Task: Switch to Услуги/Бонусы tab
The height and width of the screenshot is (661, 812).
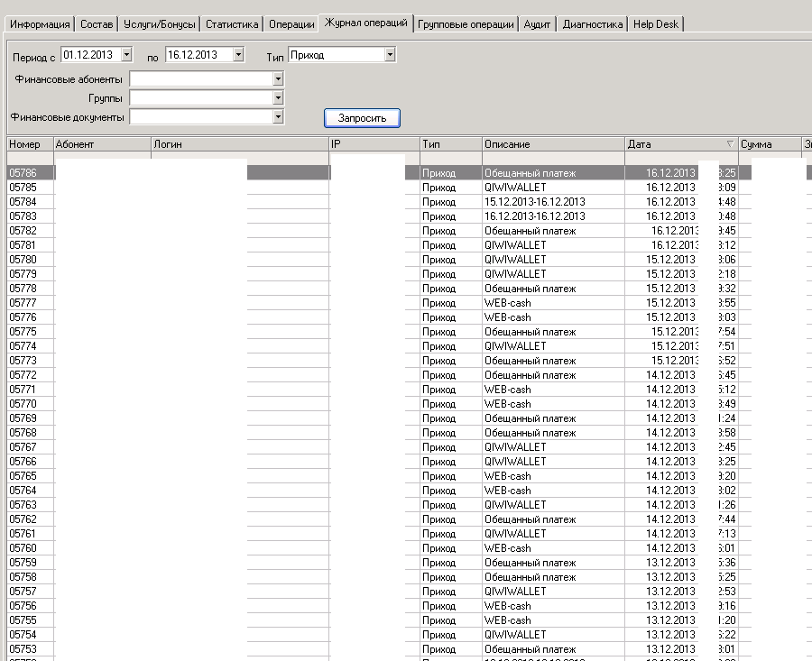Action: 157,24
